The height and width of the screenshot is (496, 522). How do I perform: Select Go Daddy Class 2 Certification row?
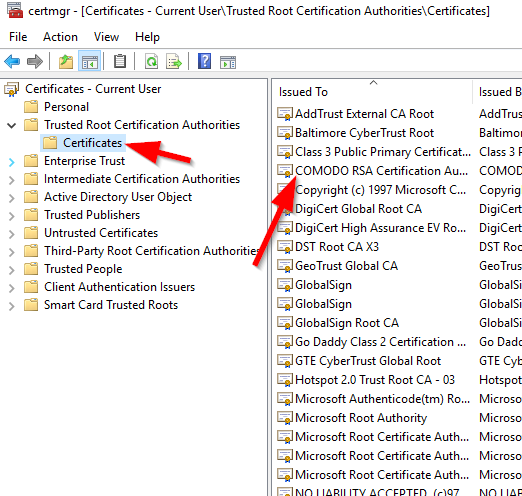coord(380,342)
